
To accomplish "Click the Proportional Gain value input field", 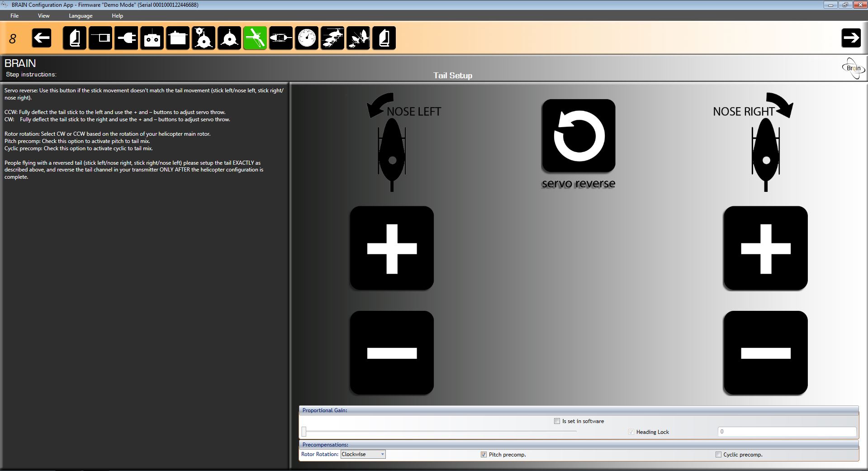I will click(786, 432).
